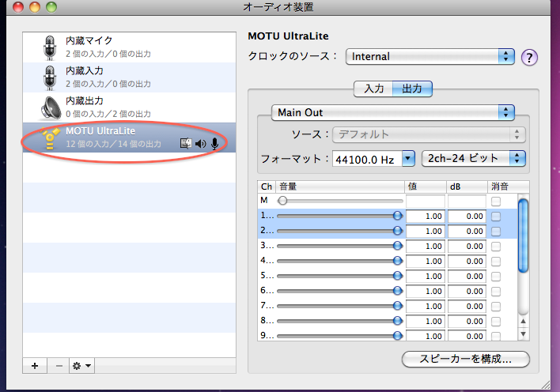Click the 44100.0 Hz text field
560x392 pixels.
367,159
